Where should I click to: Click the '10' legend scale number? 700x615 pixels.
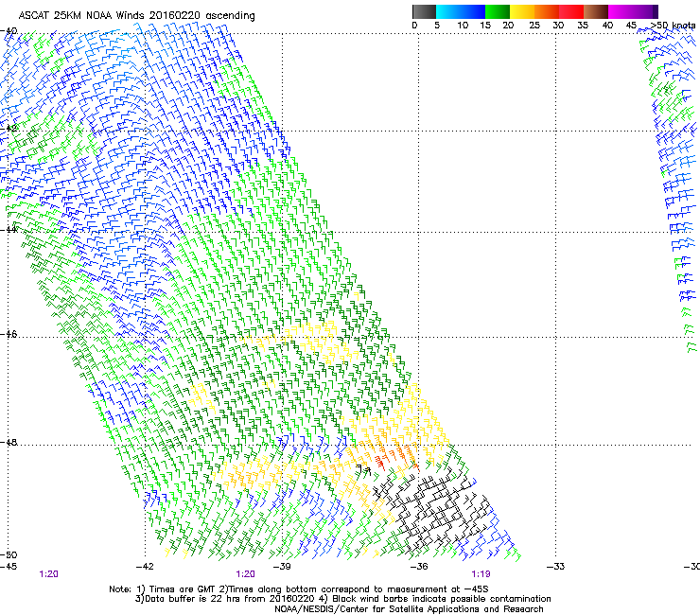point(463,26)
